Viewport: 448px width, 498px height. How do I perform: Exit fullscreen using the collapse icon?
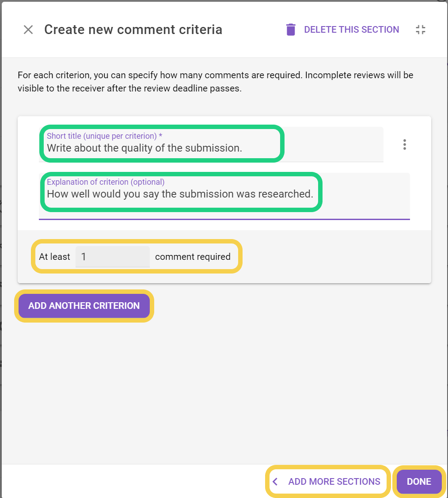(x=421, y=30)
